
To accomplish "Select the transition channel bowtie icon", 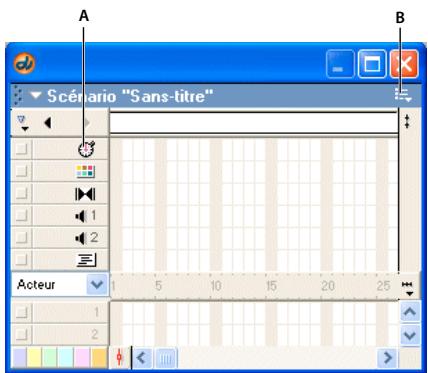I will (85, 194).
